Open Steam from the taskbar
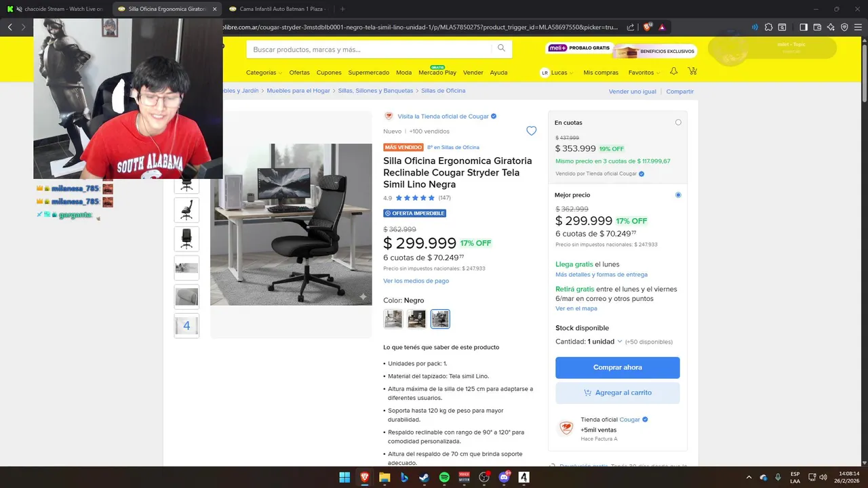868x488 pixels. 424,477
